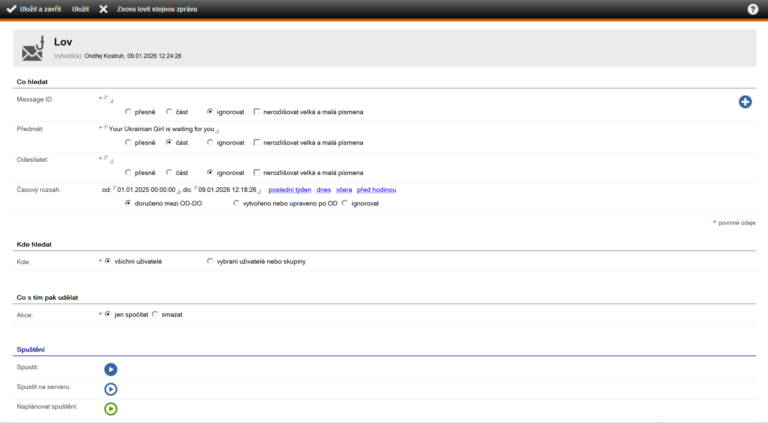
Task: Click the checkmark Uložit a zavřít icon
Action: [11, 9]
